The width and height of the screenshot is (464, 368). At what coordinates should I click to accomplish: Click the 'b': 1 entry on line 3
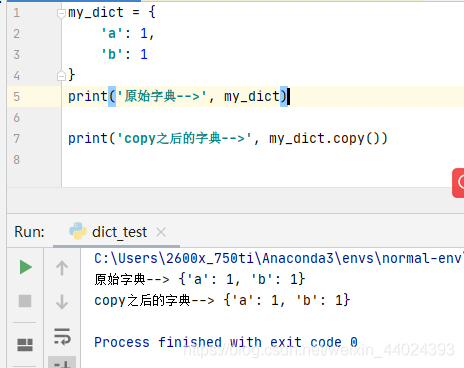124,55
